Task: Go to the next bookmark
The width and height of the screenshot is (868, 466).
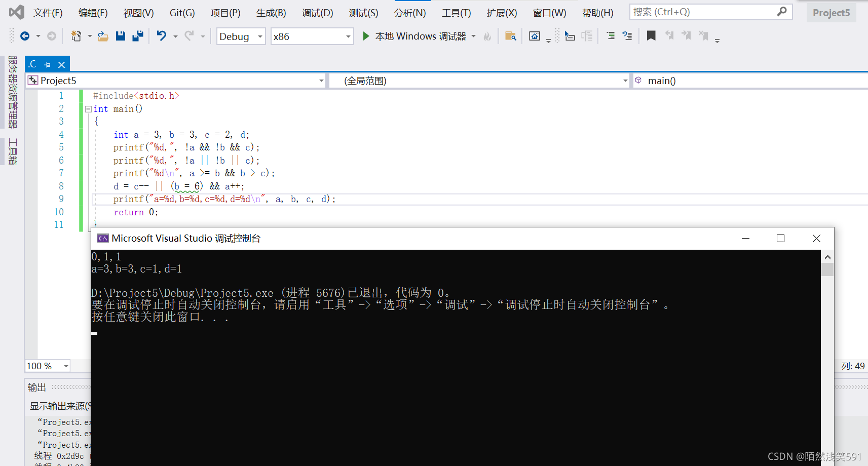Action: pos(686,35)
